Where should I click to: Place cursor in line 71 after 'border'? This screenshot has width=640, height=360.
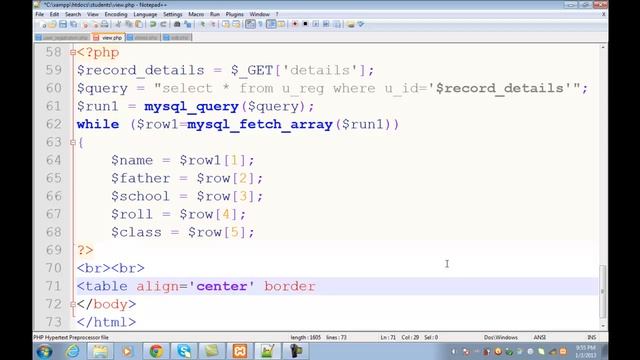pos(316,287)
